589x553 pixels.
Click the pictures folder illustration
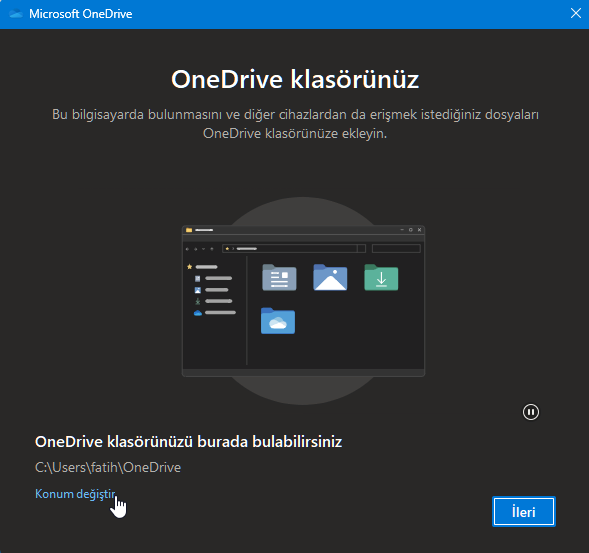pyautogui.click(x=330, y=277)
